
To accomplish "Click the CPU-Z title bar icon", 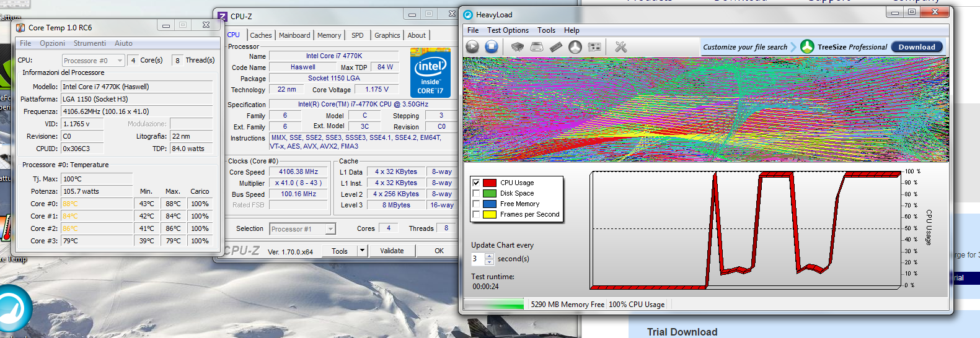I will [x=223, y=16].
